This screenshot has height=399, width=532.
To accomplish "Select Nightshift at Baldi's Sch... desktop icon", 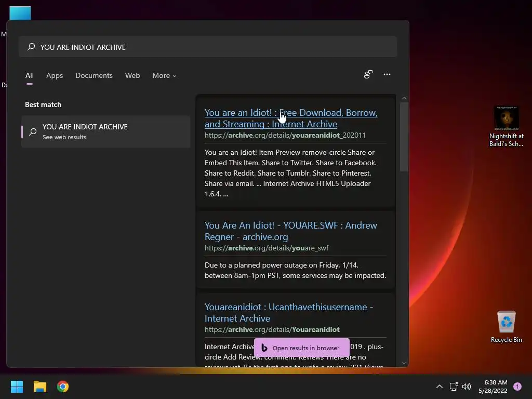I will [x=506, y=126].
